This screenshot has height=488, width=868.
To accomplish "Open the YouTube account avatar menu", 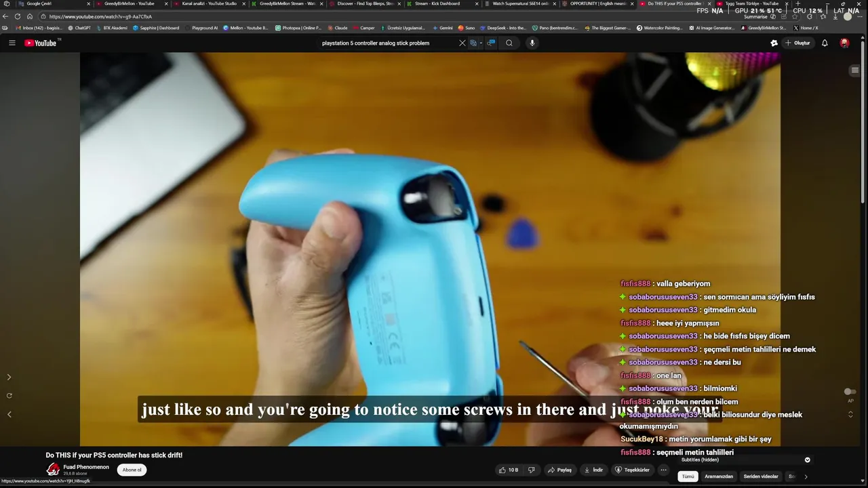I will (844, 43).
